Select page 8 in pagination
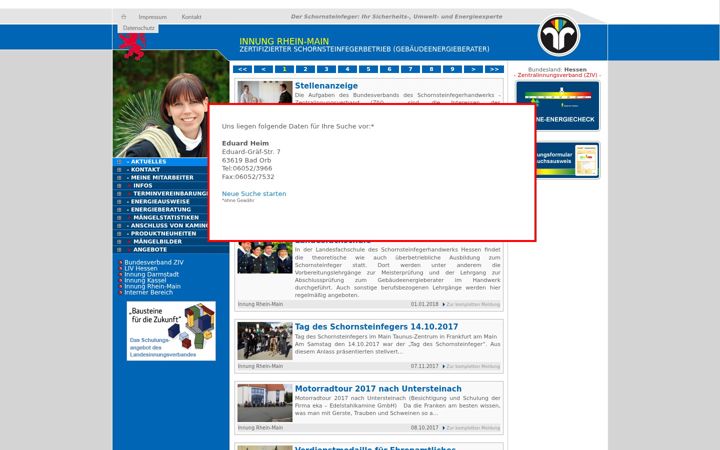The height and width of the screenshot is (450, 720). 431,69
